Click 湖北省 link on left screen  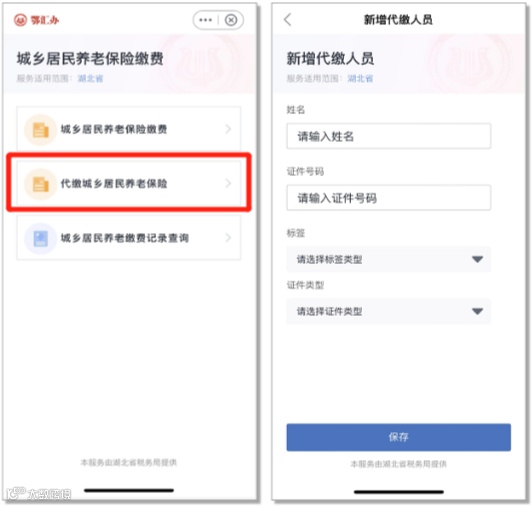tap(90, 78)
